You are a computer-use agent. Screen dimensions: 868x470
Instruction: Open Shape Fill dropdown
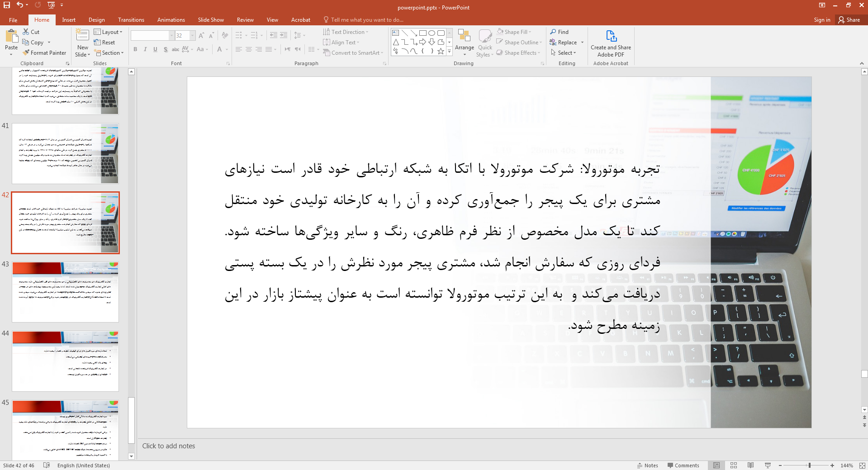(x=514, y=32)
